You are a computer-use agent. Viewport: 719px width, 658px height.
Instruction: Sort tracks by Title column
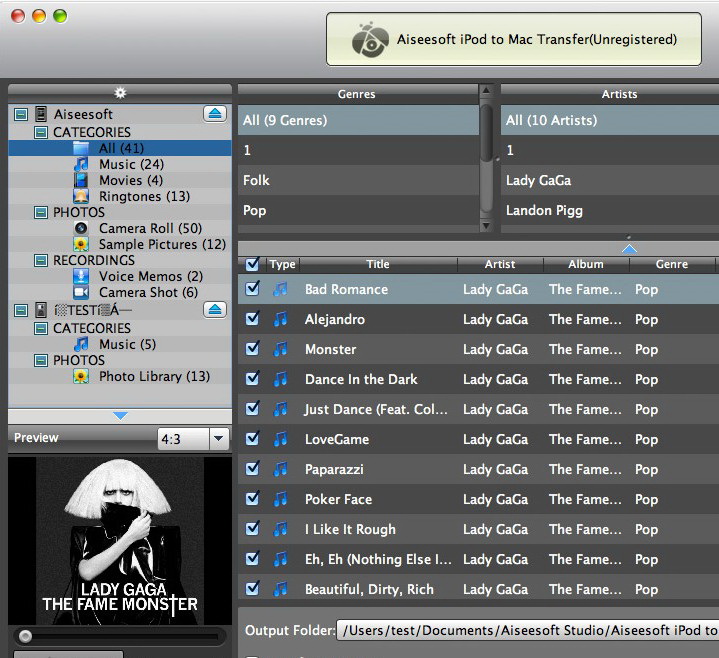tap(378, 264)
